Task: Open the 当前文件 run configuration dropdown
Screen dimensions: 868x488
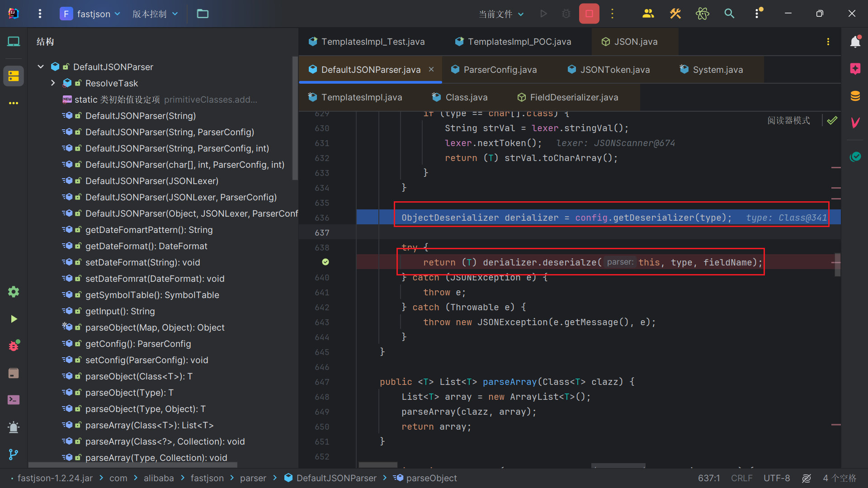Action: point(501,14)
